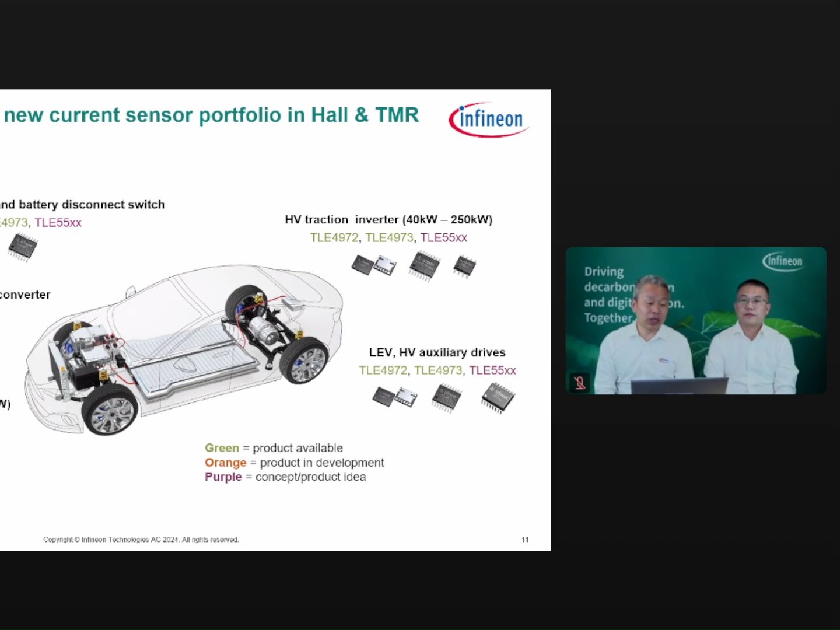The image size is (840, 630).
Task: Click the 'converter' label left of the car
Action: (25, 295)
